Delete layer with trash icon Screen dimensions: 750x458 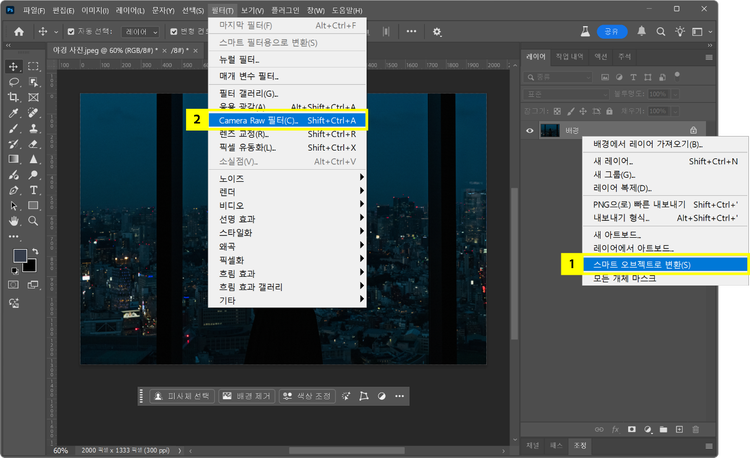tap(695, 429)
